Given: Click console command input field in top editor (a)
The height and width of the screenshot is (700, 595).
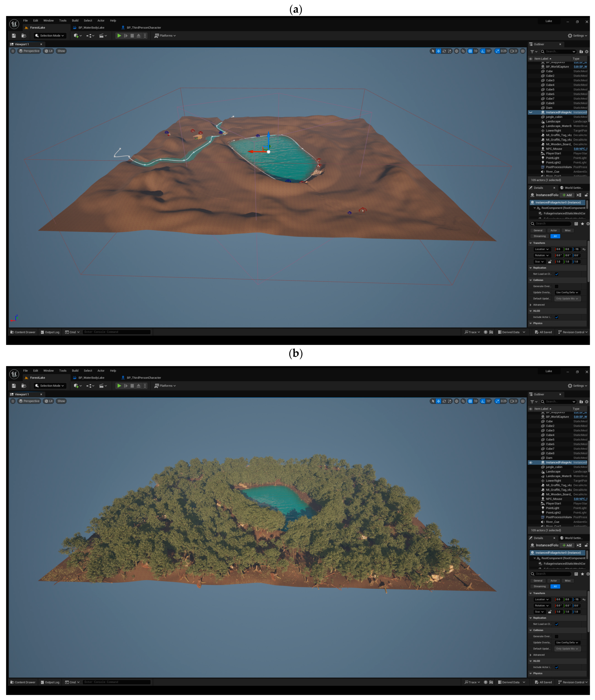Looking at the screenshot, I should (116, 332).
